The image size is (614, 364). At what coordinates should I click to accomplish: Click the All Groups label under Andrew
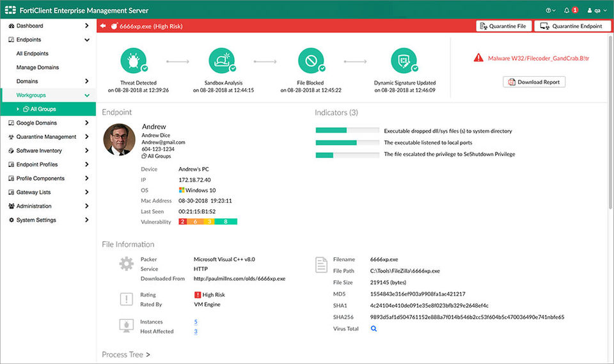click(x=159, y=156)
